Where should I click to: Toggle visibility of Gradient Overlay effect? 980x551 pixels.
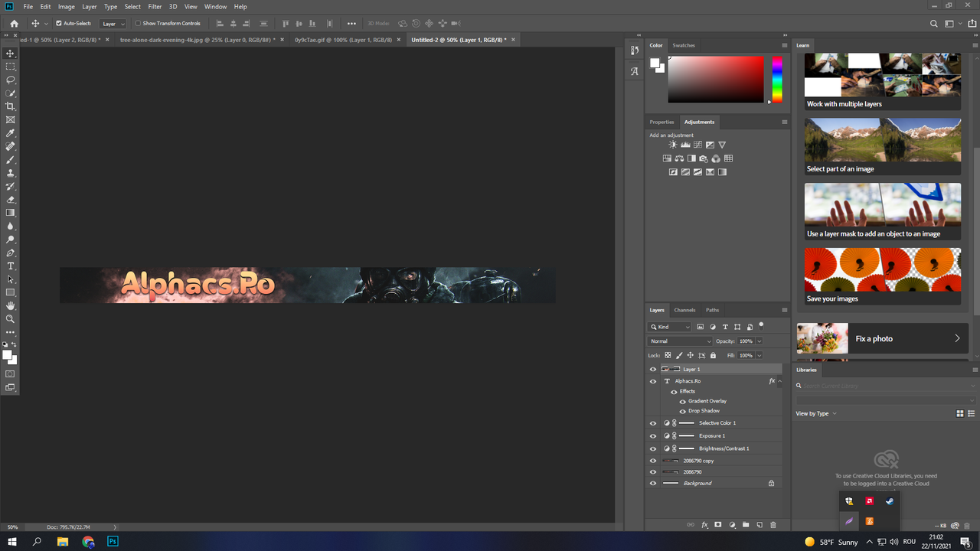tap(683, 401)
